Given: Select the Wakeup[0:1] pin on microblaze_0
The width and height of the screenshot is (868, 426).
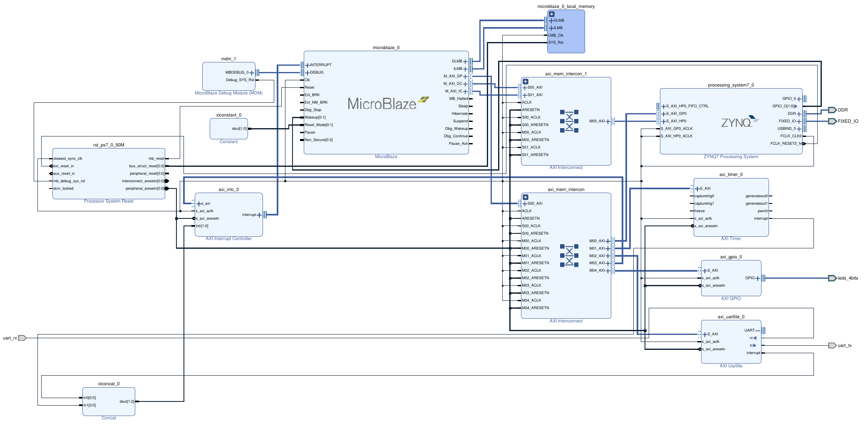Looking at the screenshot, I should 315,118.
